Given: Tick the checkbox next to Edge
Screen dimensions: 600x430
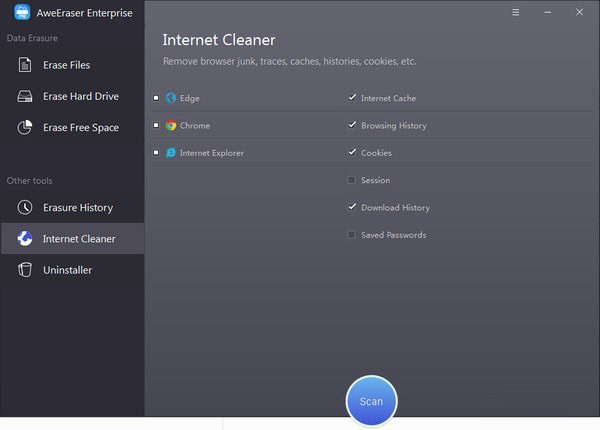Looking at the screenshot, I should point(156,98).
